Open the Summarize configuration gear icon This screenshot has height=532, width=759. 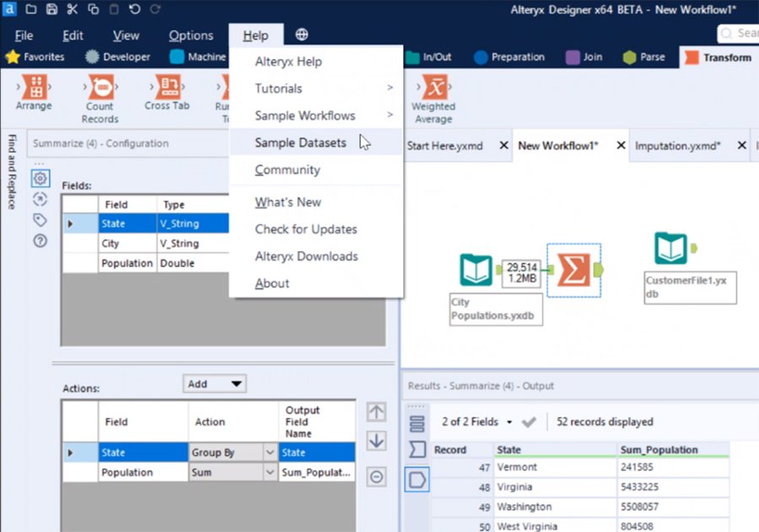point(40,178)
